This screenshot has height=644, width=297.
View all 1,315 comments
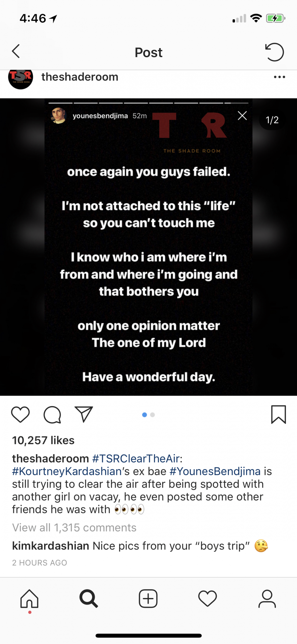[x=74, y=528]
